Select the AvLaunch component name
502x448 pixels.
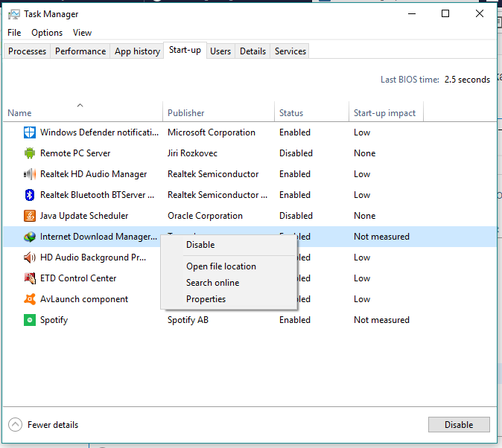pos(84,299)
